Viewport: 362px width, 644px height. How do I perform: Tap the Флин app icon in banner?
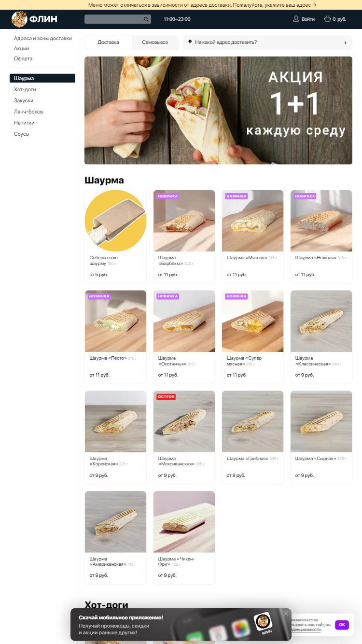pyautogui.click(x=263, y=621)
